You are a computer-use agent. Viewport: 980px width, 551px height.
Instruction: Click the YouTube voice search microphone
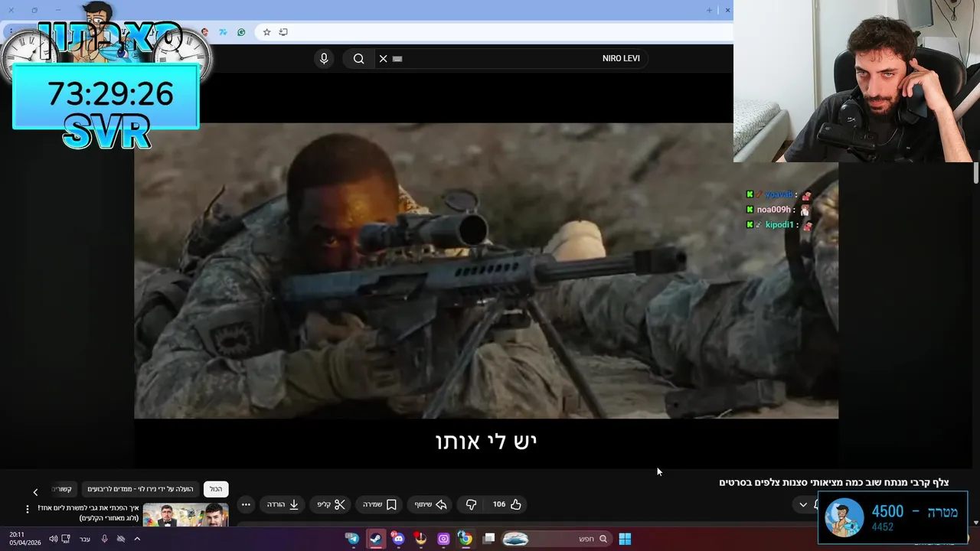pyautogui.click(x=324, y=59)
